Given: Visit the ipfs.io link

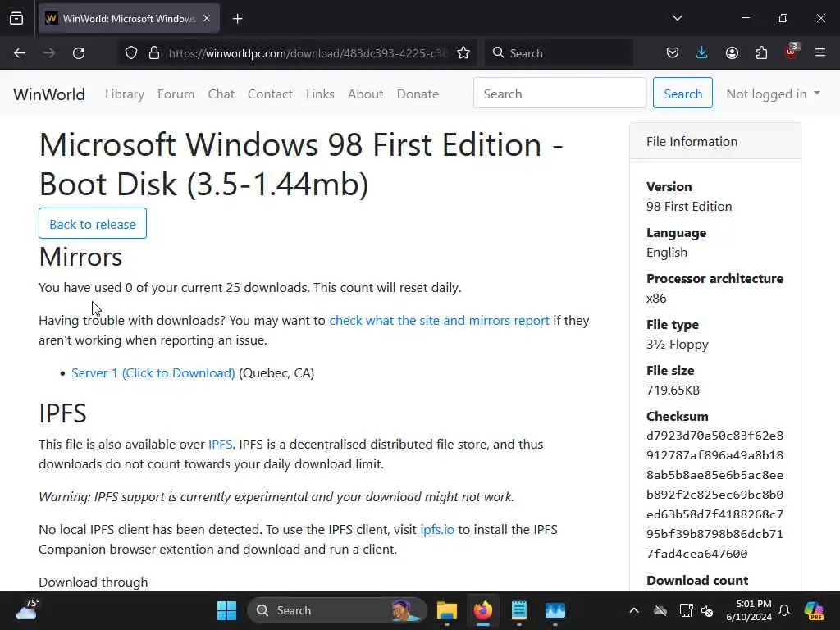Looking at the screenshot, I should (437, 529).
